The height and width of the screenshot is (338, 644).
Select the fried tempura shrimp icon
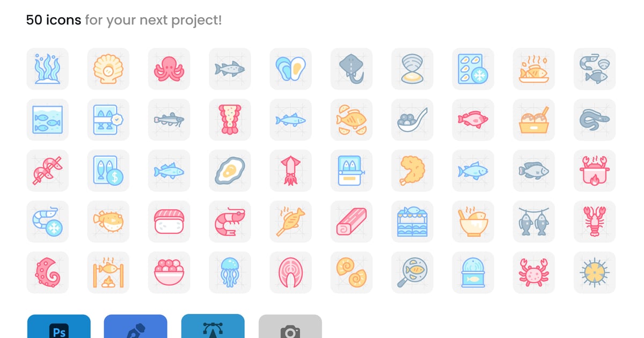412,171
